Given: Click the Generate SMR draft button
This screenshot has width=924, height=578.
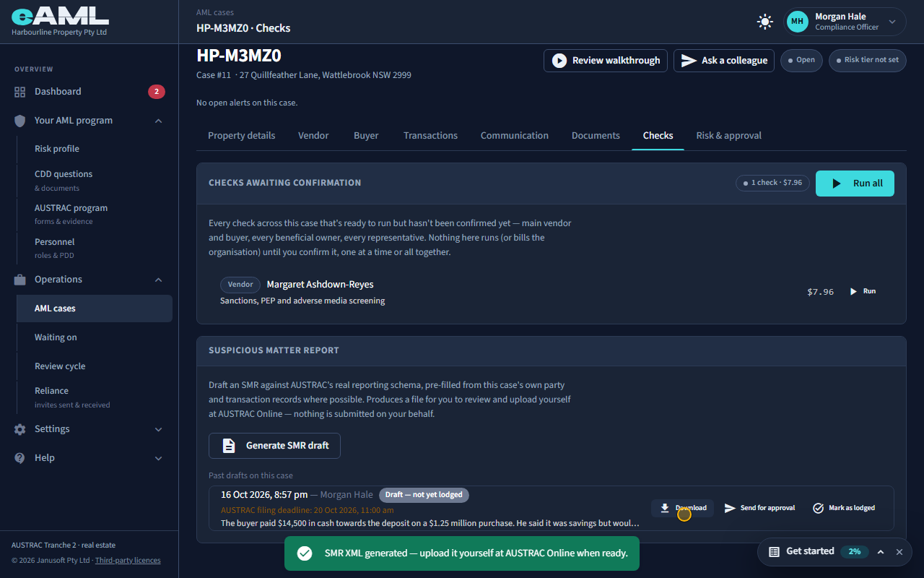Looking at the screenshot, I should click(x=274, y=446).
